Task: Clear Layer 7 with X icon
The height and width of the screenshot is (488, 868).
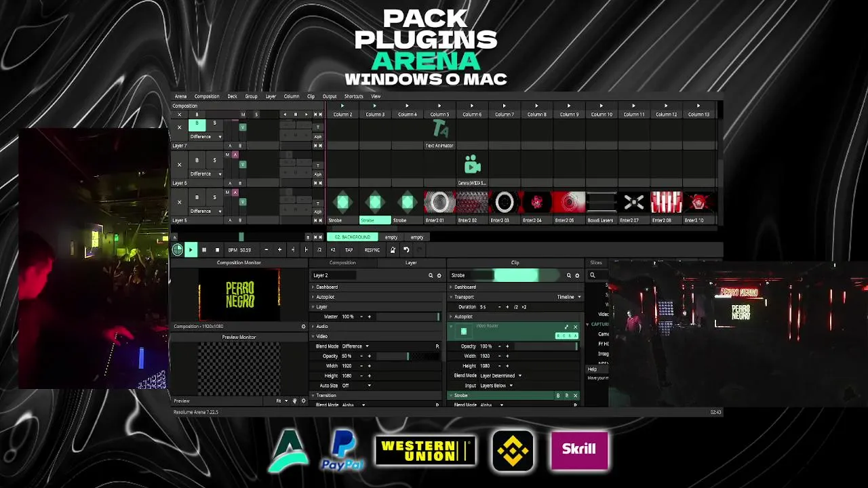Action: (179, 127)
